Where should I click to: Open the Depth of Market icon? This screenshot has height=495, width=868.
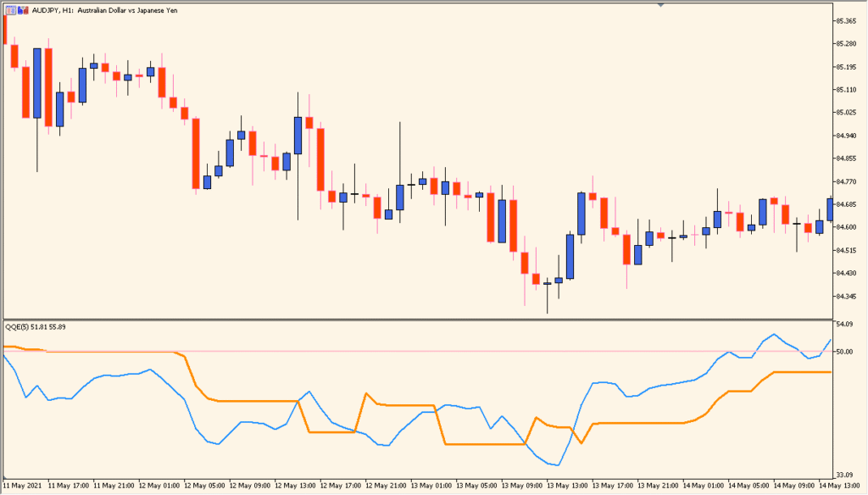23,10
